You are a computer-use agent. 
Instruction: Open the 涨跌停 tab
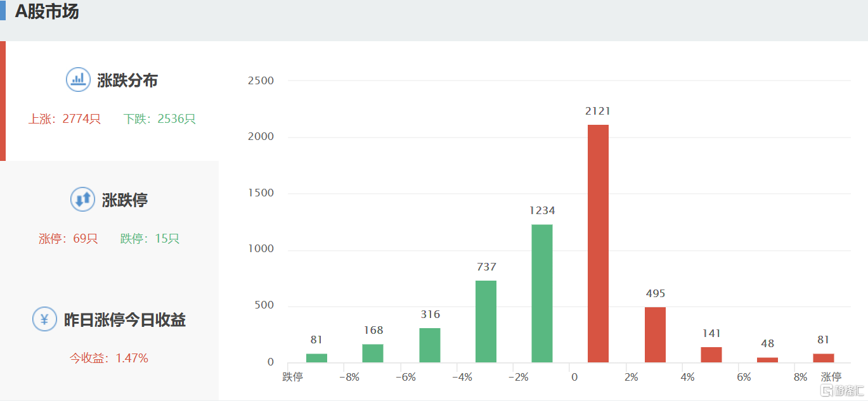click(124, 200)
